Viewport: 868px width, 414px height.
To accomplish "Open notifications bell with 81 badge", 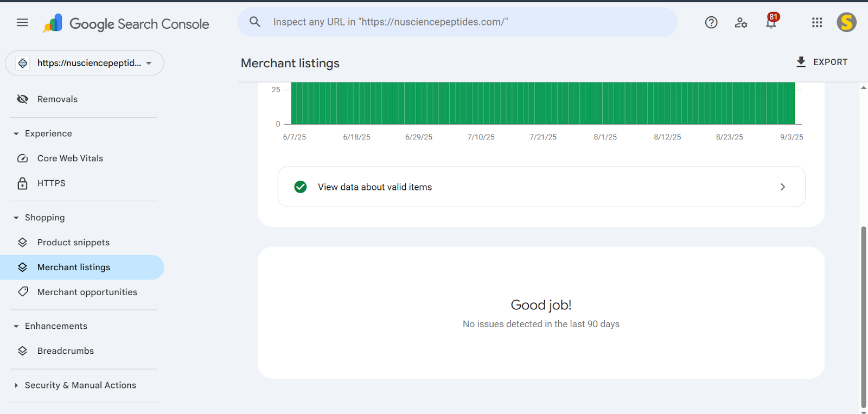I will [771, 21].
